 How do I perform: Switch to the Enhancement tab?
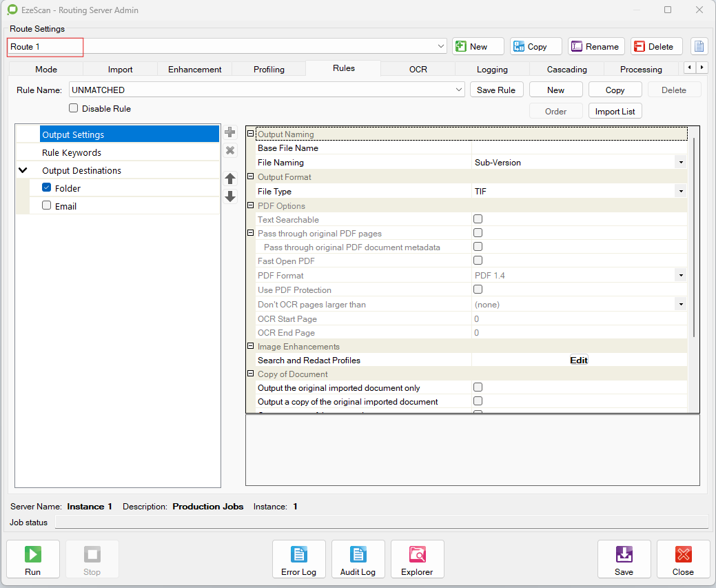click(194, 69)
